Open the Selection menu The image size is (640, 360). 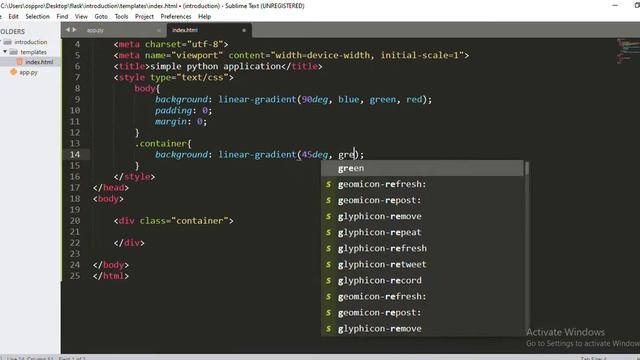coord(37,17)
